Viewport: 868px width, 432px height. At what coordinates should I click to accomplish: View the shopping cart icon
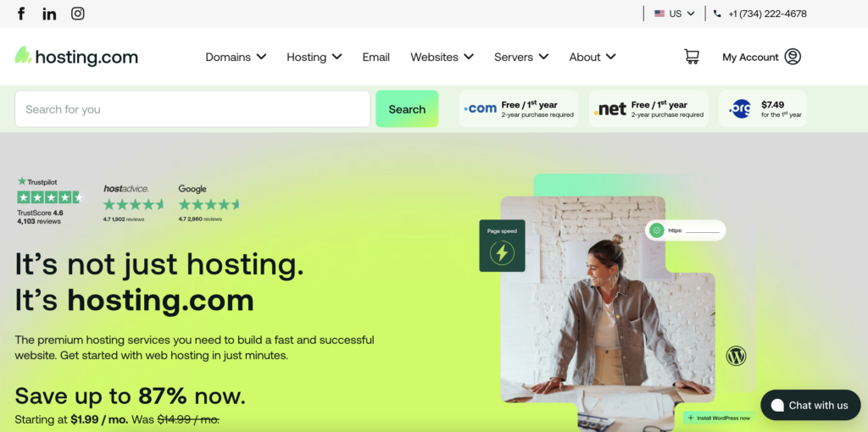pos(692,57)
